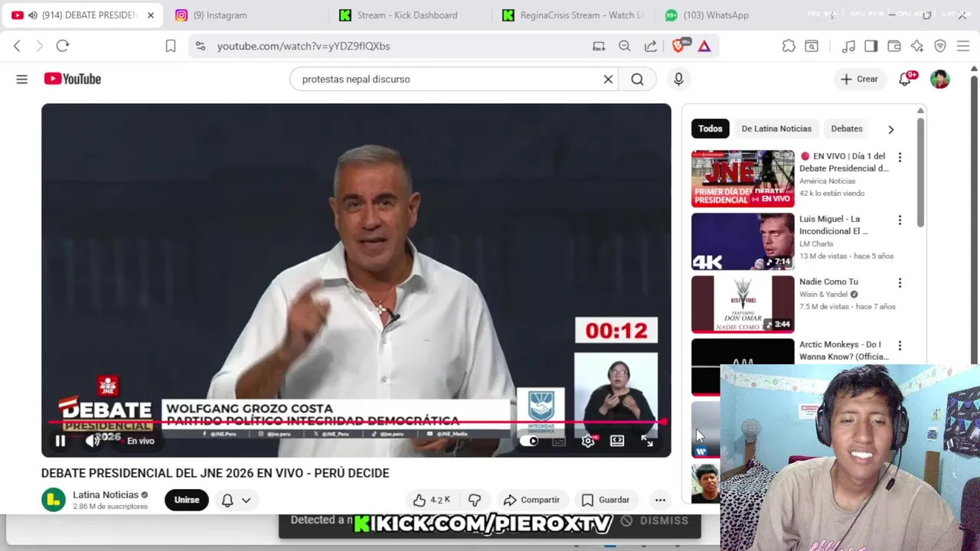Select De Latina Noticias filter chip
The image size is (980, 551).
(776, 129)
